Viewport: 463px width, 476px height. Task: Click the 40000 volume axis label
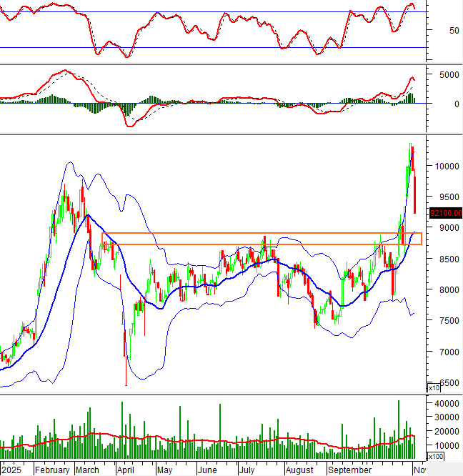[444, 404]
